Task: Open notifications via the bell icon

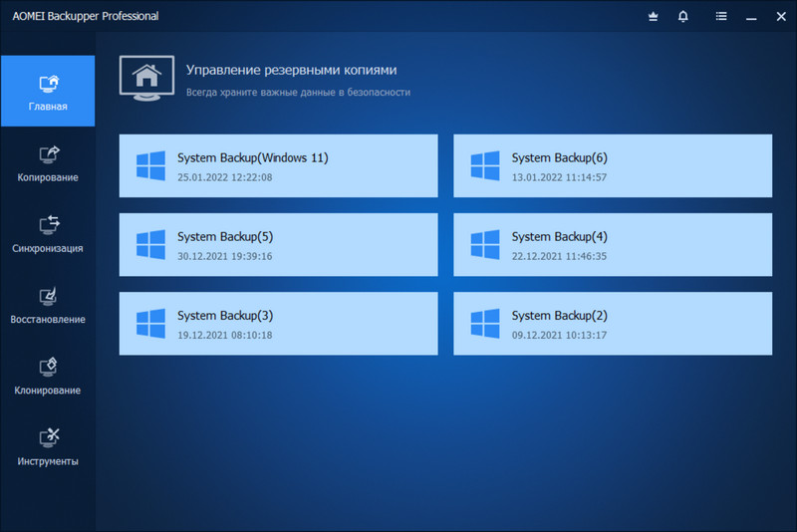Action: coord(682,16)
